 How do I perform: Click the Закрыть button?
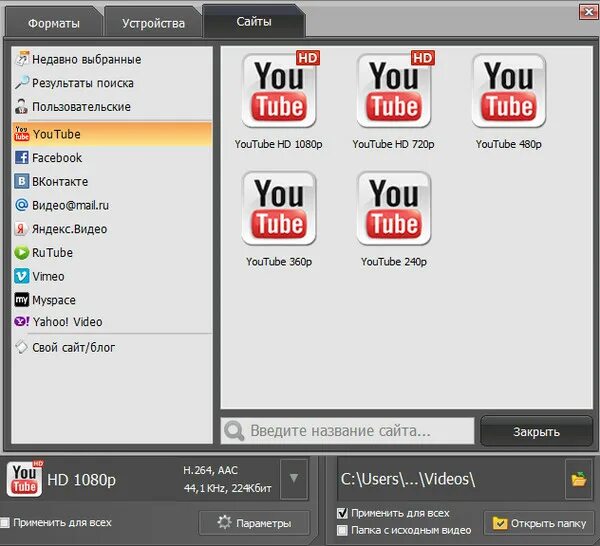click(536, 431)
